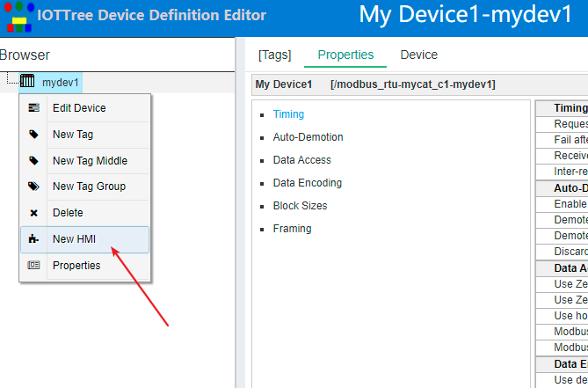Image resolution: width=588 pixels, height=388 pixels.
Task: Click the My Device1-mydev1 page title
Action: [x=465, y=15]
